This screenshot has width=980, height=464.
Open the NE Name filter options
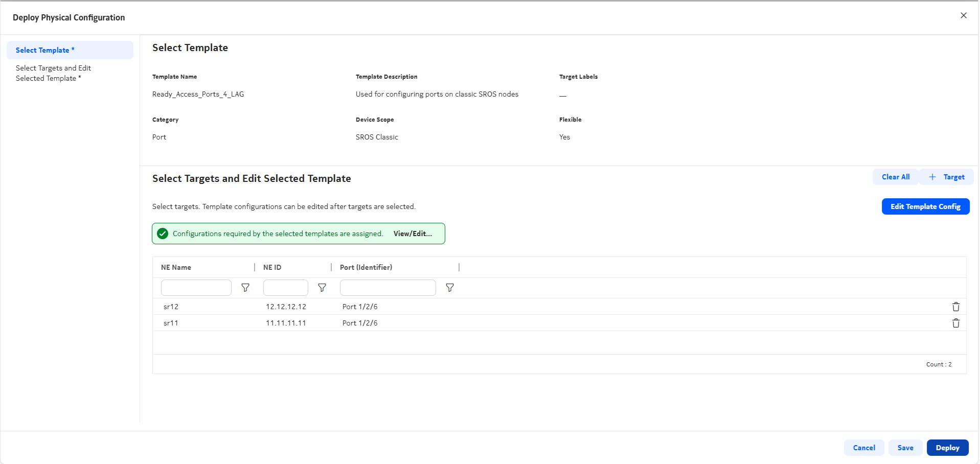click(245, 288)
